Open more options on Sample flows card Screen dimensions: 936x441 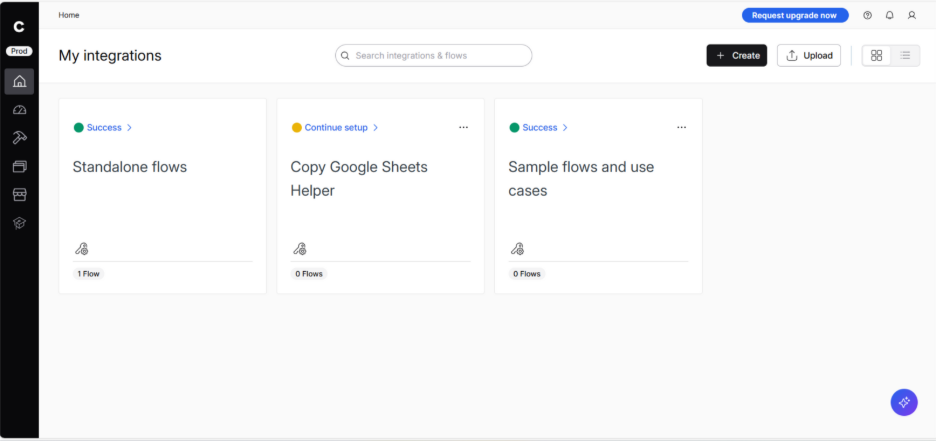681,128
